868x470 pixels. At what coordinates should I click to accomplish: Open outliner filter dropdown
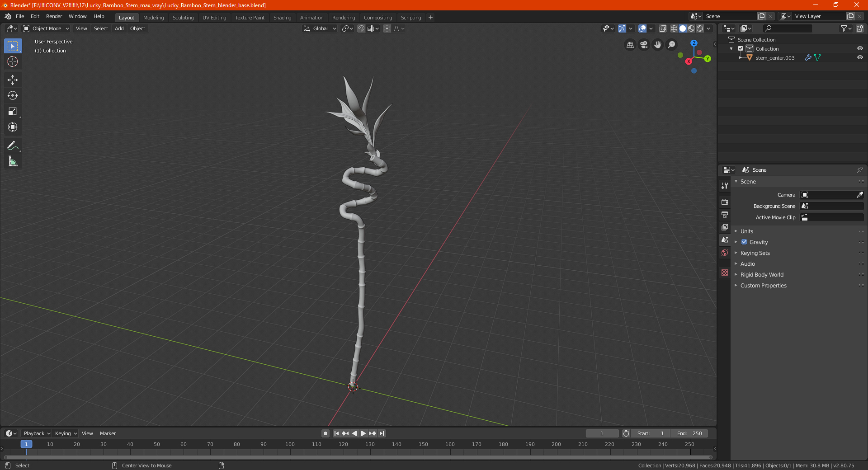coord(846,28)
